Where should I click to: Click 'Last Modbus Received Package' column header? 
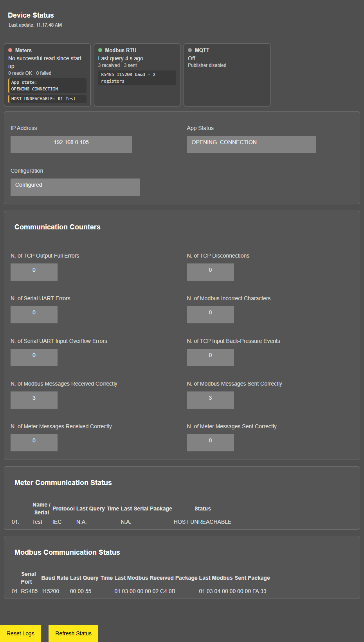click(x=156, y=578)
